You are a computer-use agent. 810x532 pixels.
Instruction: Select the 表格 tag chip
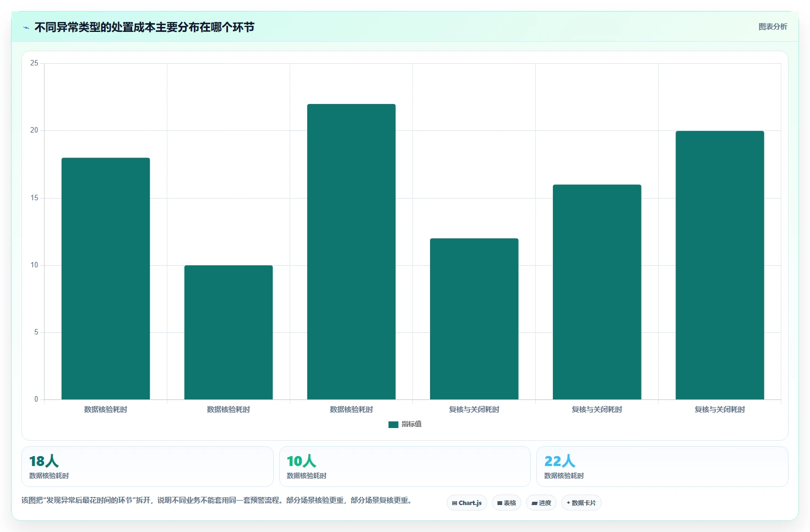(507, 503)
